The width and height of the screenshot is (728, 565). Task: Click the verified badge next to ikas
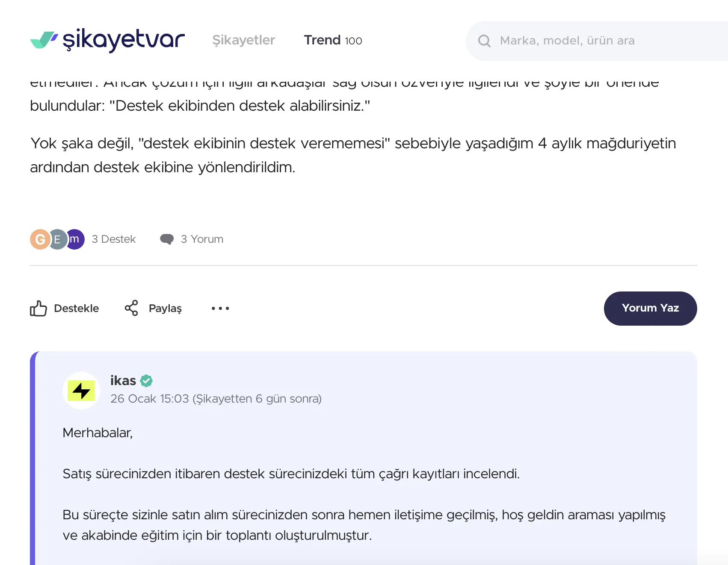click(x=146, y=381)
